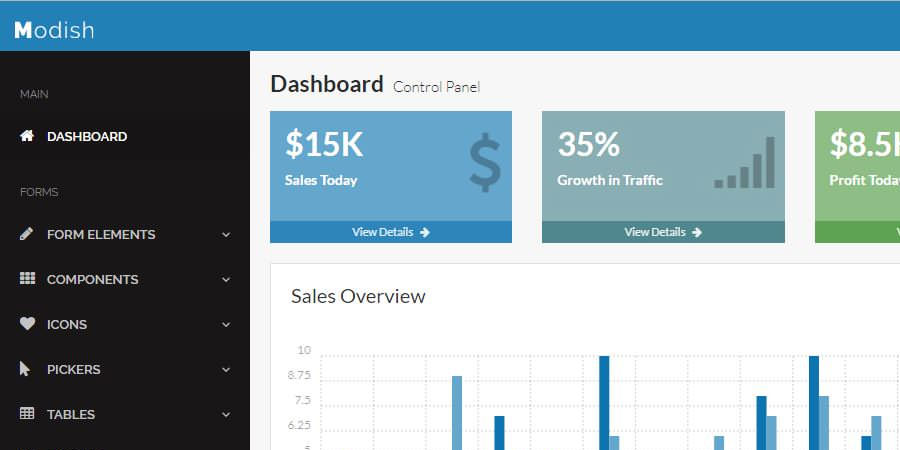Expand Form Elements chevron
The image size is (900, 450).
pyautogui.click(x=226, y=235)
